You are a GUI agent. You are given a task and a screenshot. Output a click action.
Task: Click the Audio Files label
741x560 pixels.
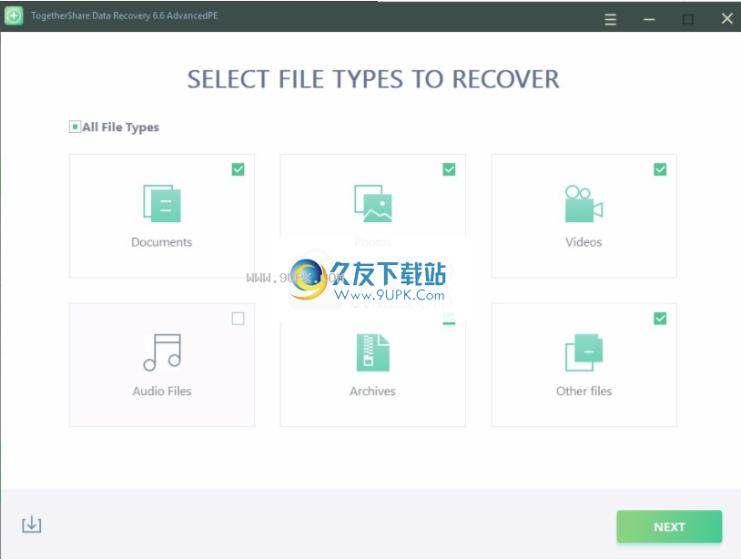pyautogui.click(x=162, y=392)
